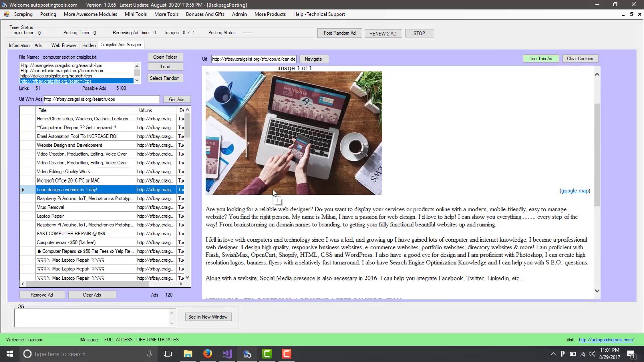Switch to the Information tab
Image resolution: width=644 pixels, height=362 pixels.
19,45
